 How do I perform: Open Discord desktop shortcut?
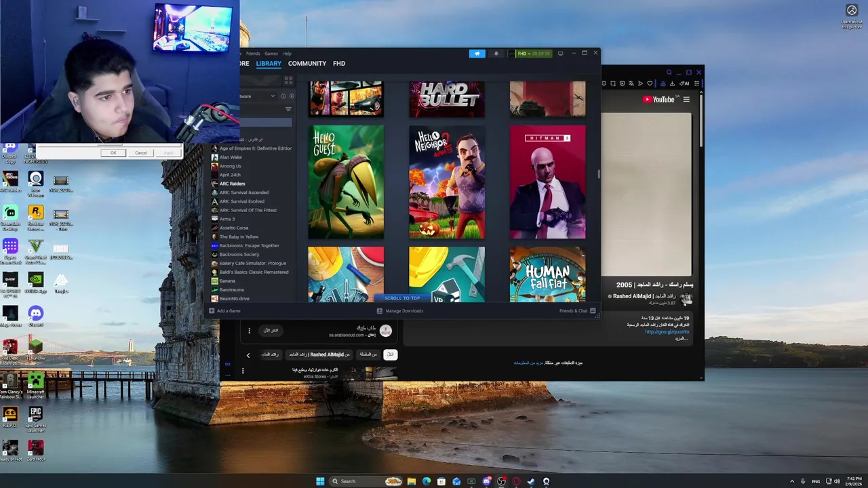35,315
